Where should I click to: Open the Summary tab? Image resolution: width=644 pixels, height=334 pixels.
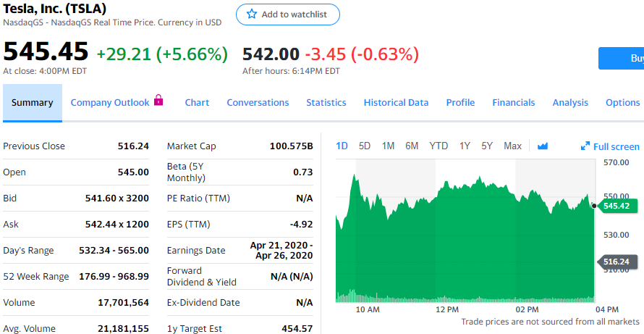click(x=33, y=103)
